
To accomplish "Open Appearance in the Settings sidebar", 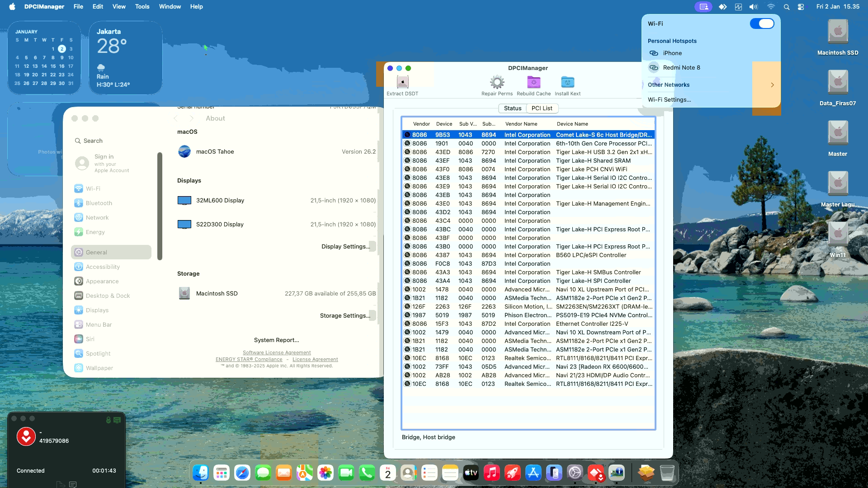I will [111, 282].
